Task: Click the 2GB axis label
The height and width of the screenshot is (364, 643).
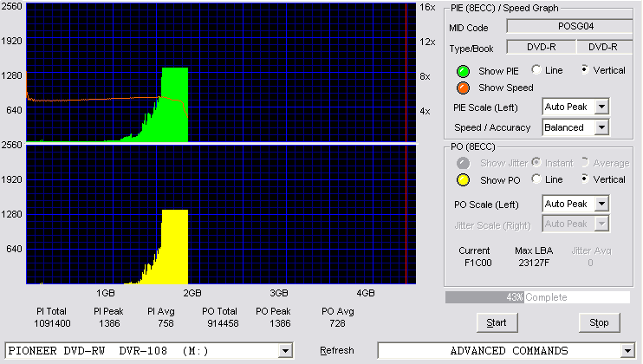Action: (192, 294)
